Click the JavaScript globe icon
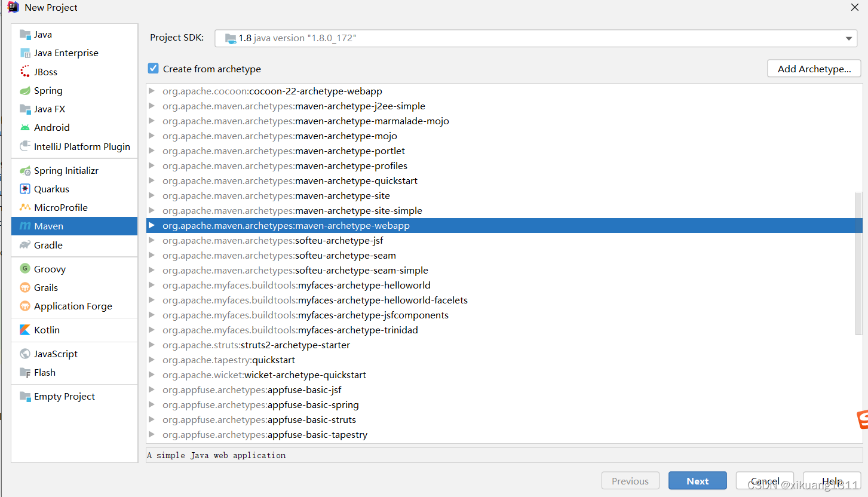868x497 pixels. coord(24,354)
